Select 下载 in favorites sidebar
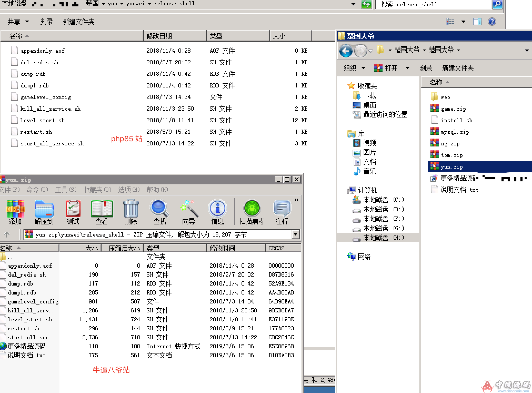 pyautogui.click(x=364, y=95)
